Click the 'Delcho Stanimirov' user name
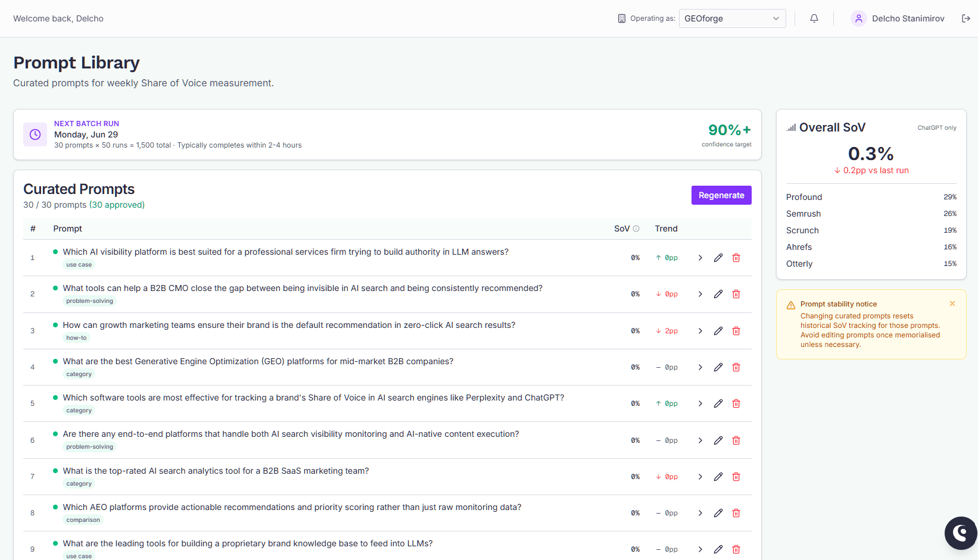Image resolution: width=978 pixels, height=560 pixels. [x=908, y=18]
